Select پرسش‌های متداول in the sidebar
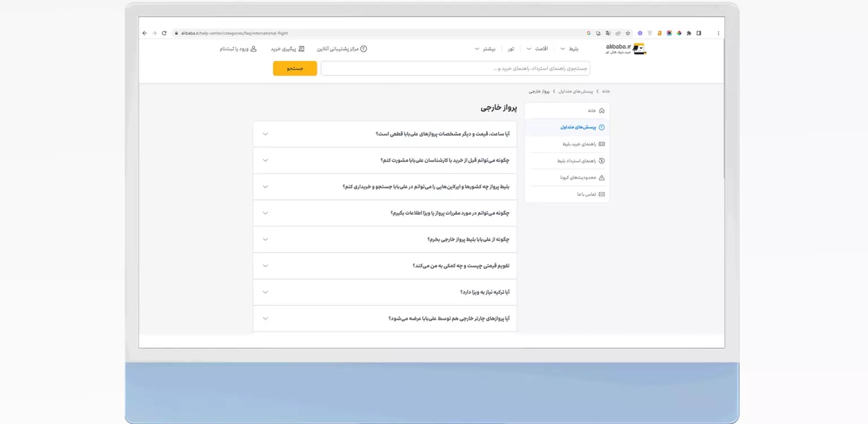868x424 pixels. pyautogui.click(x=567, y=127)
